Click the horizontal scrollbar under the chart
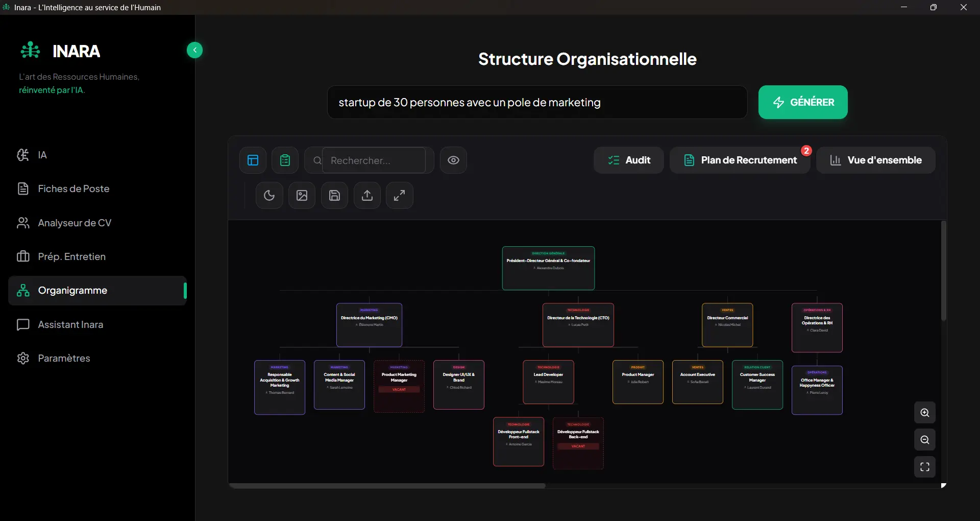 [x=387, y=486]
